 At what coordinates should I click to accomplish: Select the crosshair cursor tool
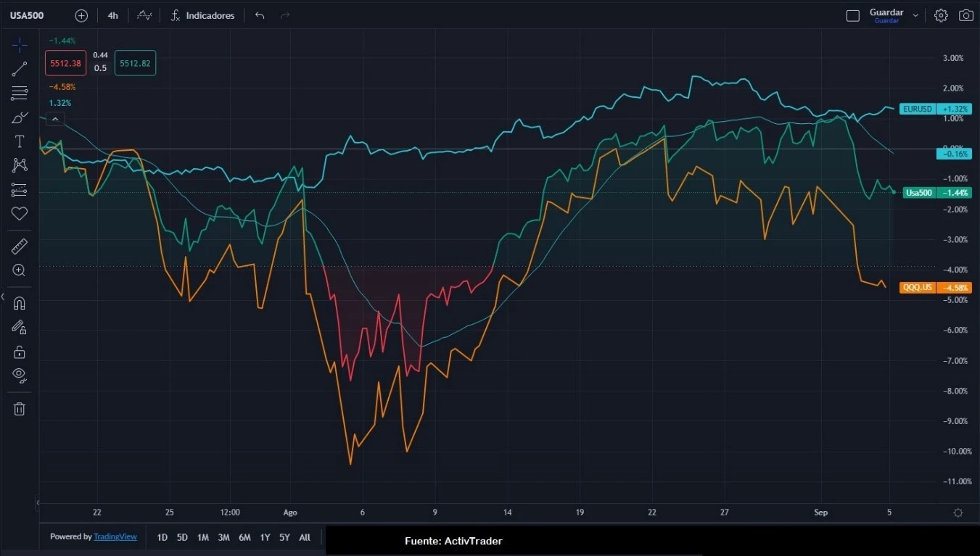coord(20,46)
